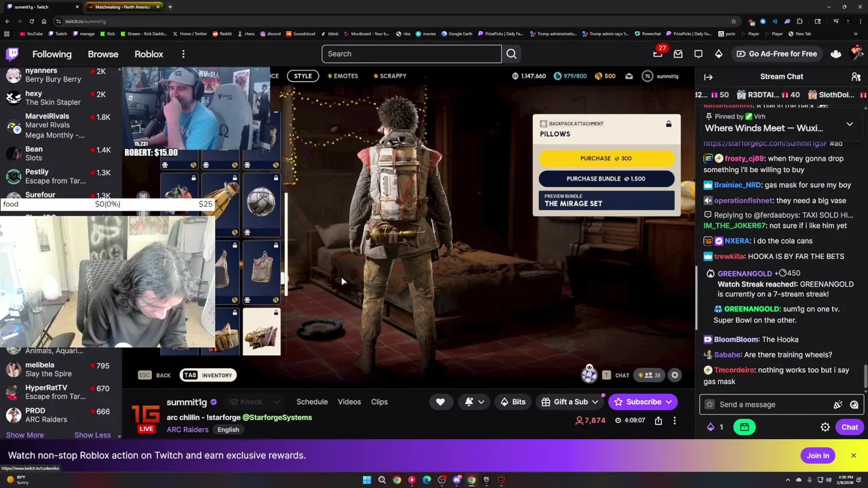Viewport: 868px width, 488px height.
Task: Follow the channel with heart button
Action: click(x=440, y=402)
